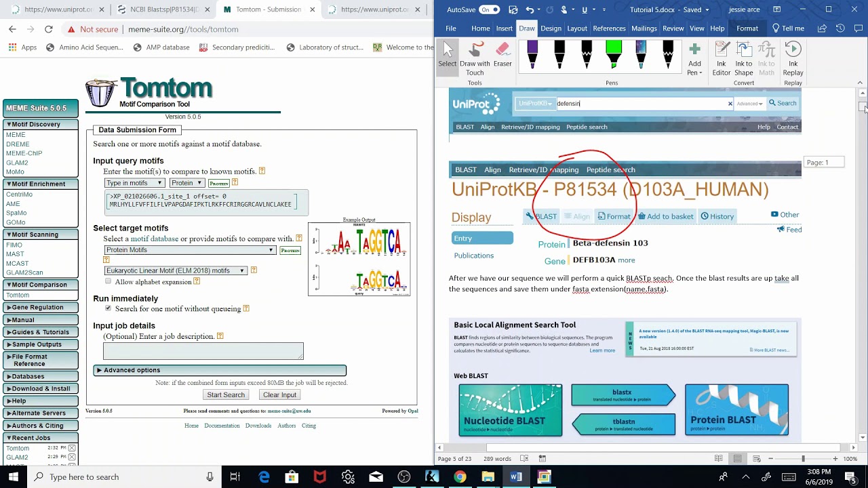Open the AMP database bookmark
The height and width of the screenshot is (488, 868).
pyautogui.click(x=161, y=47)
